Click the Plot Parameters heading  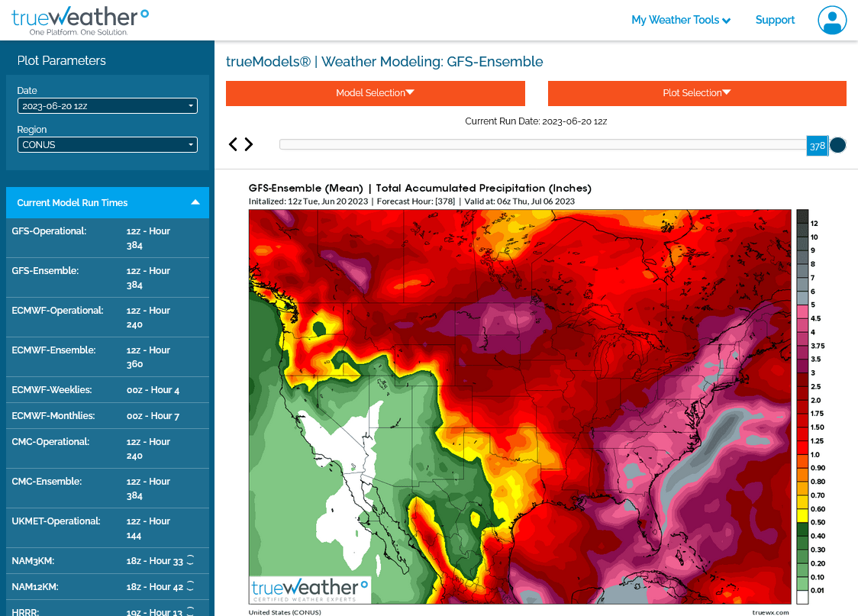[x=62, y=61]
